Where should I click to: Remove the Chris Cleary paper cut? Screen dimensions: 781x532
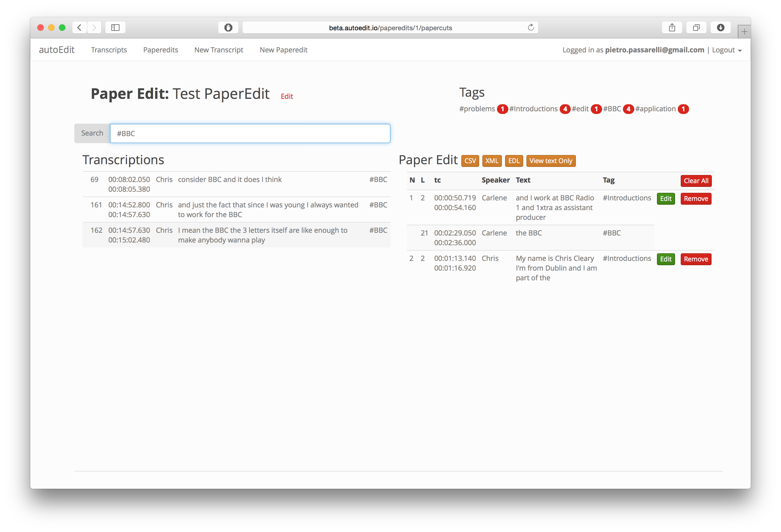coord(696,259)
